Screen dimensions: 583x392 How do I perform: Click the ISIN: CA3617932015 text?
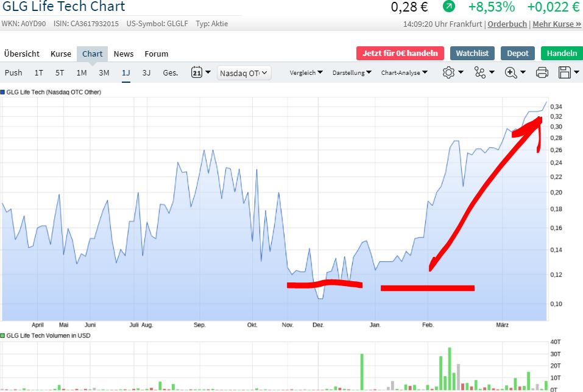point(86,23)
